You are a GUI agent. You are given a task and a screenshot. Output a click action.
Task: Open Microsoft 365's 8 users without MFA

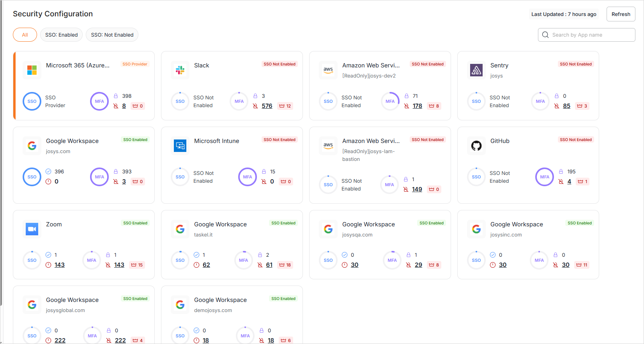coord(124,106)
